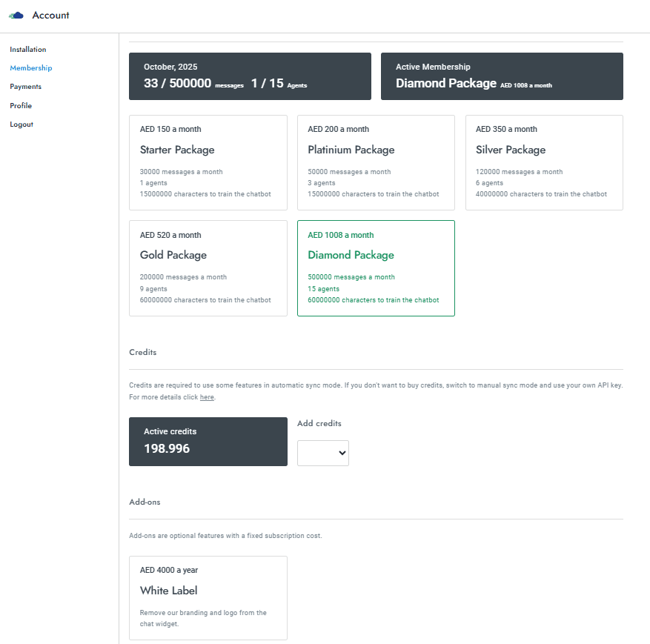This screenshot has height=644, width=650.
Task: Open the Payments page
Action: (x=26, y=87)
